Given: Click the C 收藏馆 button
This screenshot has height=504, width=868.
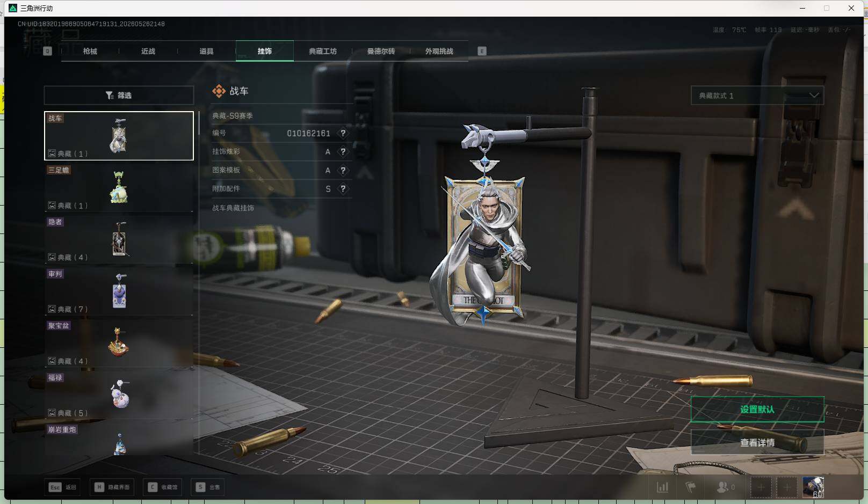Looking at the screenshot, I should tap(163, 487).
